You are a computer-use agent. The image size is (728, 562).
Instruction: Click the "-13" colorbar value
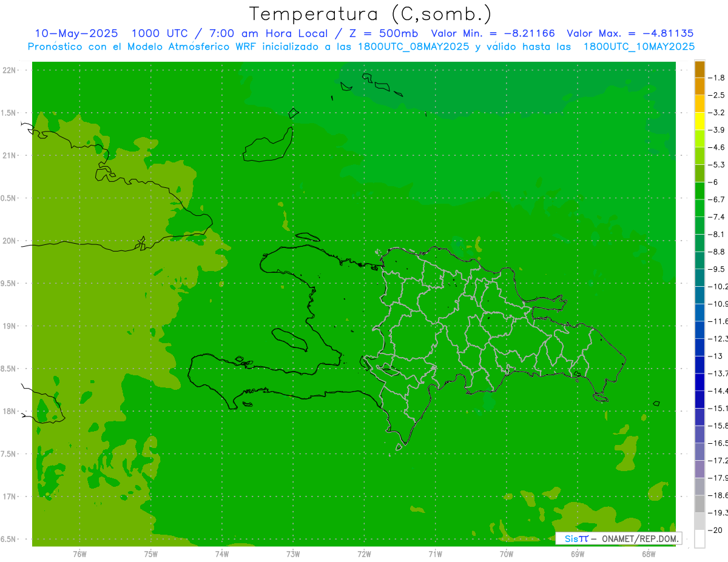(716, 356)
